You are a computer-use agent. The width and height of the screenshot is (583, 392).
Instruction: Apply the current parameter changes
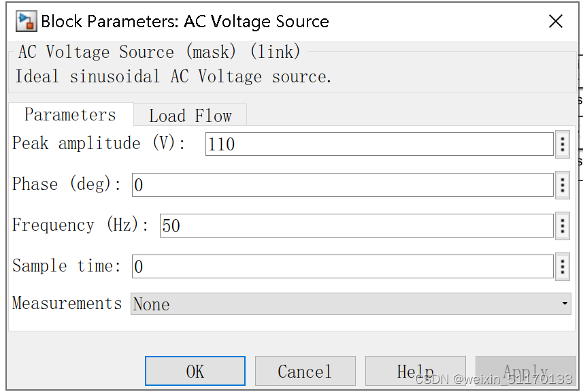pyautogui.click(x=524, y=371)
